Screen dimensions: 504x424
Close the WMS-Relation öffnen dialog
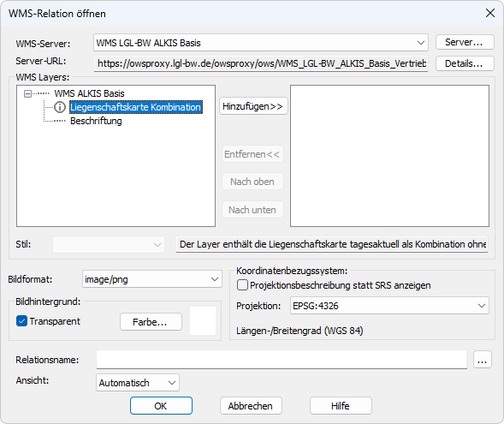point(489,13)
